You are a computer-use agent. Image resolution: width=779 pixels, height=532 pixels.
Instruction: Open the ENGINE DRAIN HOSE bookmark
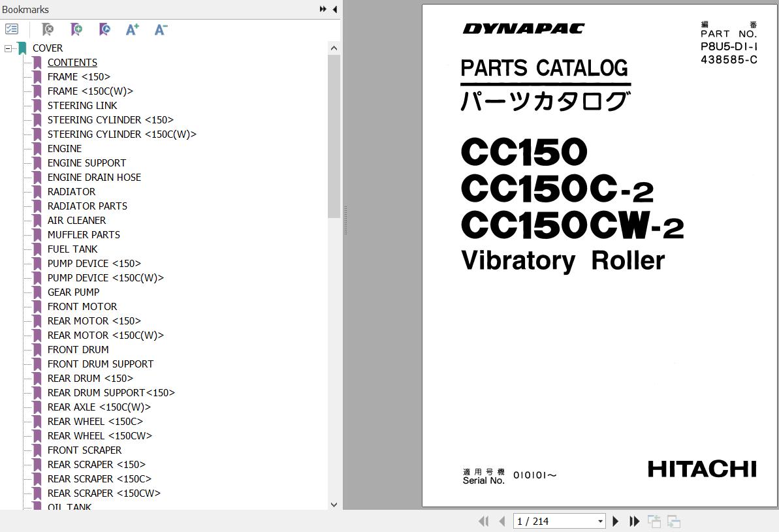point(94,178)
